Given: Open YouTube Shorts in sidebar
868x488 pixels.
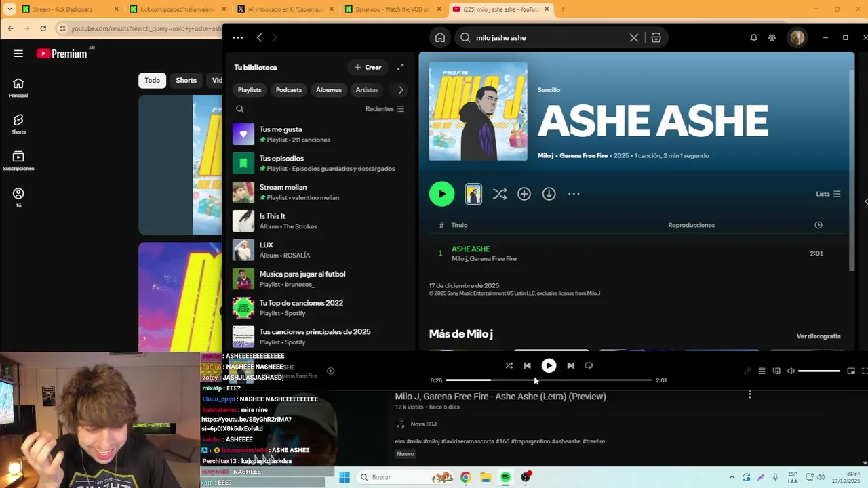Looking at the screenshot, I should (18, 124).
